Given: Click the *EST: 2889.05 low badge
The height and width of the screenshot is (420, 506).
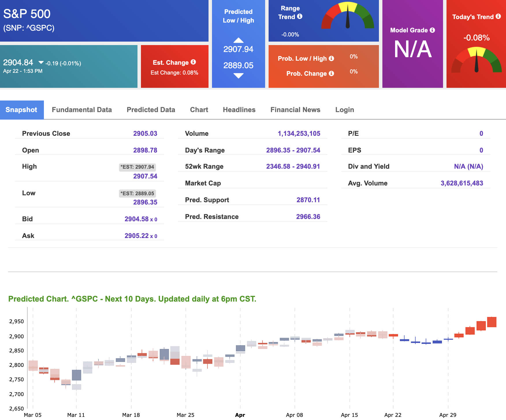Looking at the screenshot, I should 137,194.
